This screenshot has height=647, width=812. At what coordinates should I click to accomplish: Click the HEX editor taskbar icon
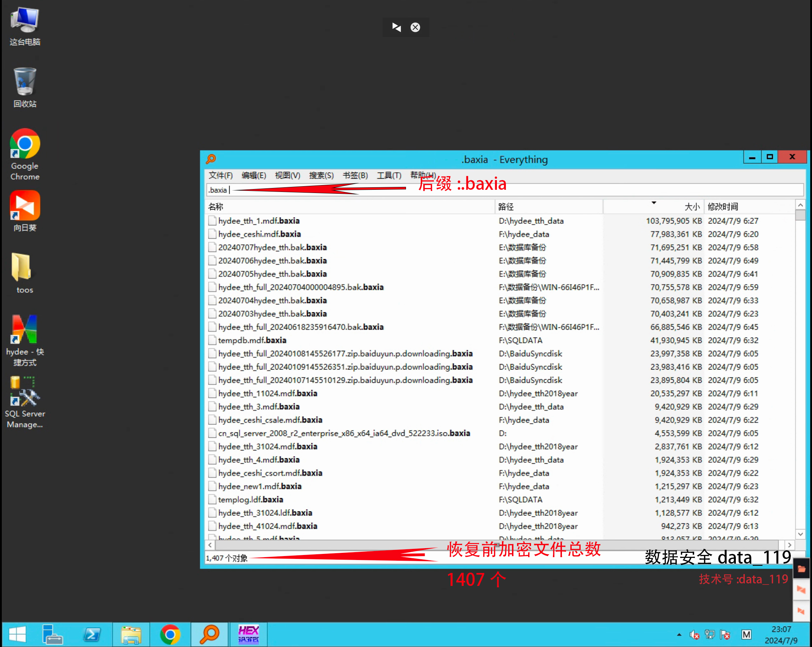[249, 634]
